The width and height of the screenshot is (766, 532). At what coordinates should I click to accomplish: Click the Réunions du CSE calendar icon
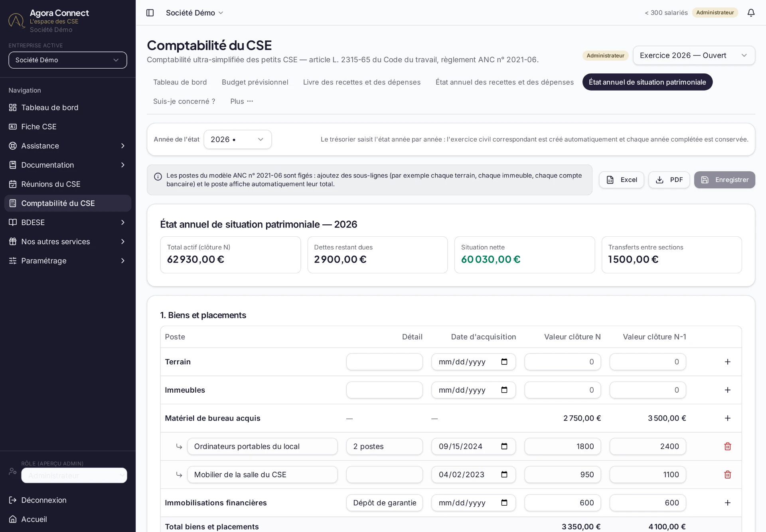click(x=13, y=184)
